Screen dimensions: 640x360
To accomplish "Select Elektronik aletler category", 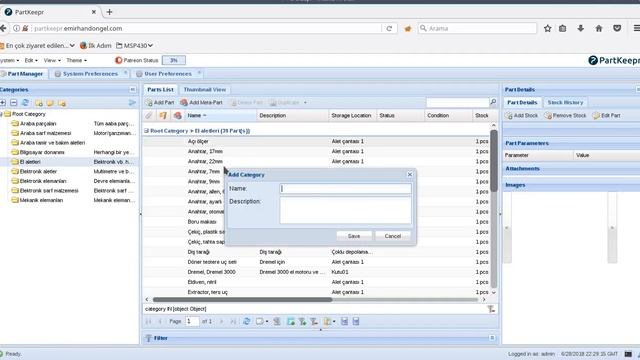I will click(38, 171).
